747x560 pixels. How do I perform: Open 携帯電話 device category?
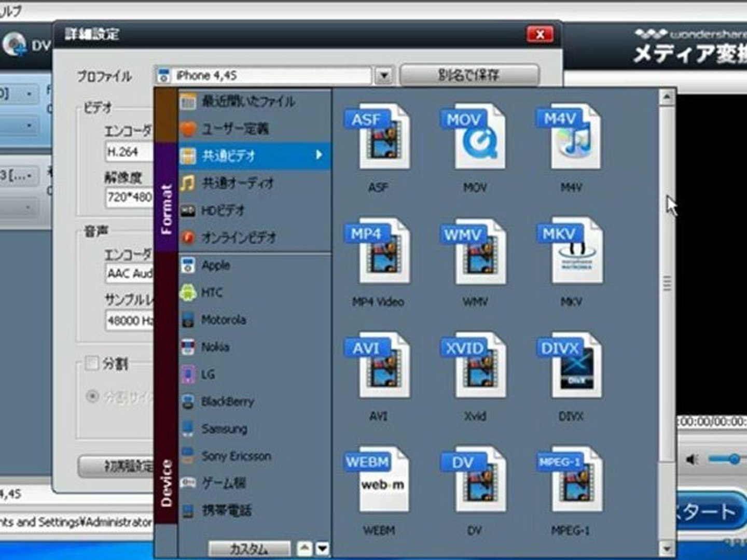tap(254, 511)
